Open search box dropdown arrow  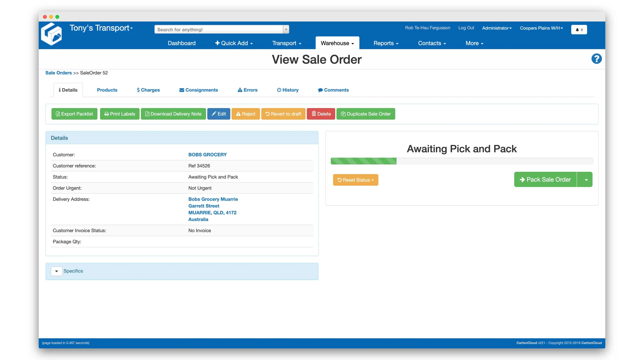click(286, 29)
